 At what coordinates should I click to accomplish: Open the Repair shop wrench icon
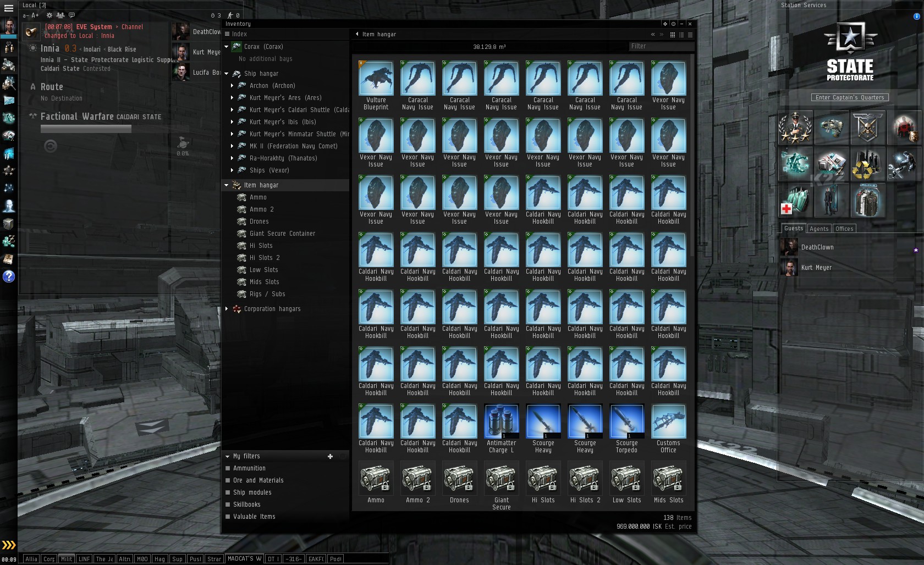903,163
